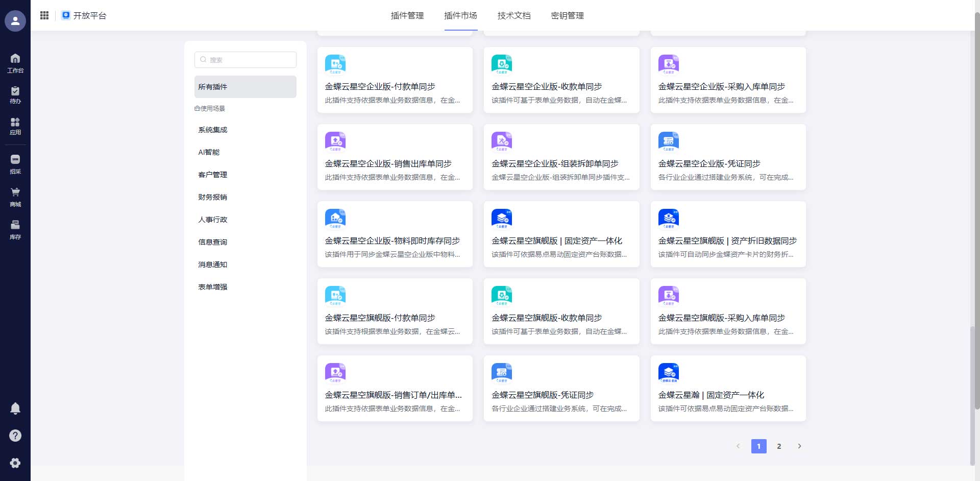
Task: Switch to the 技术文档 tab
Action: pyautogui.click(x=514, y=15)
